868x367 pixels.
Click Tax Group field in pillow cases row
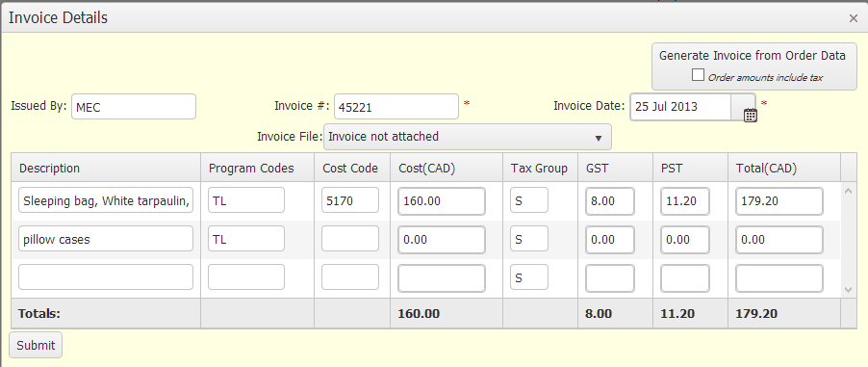coord(529,239)
